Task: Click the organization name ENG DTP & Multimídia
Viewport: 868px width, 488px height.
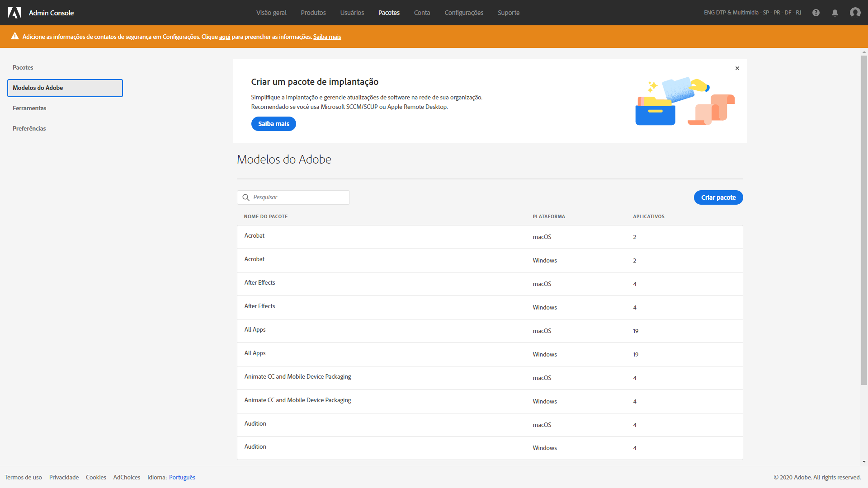Action: click(x=752, y=13)
